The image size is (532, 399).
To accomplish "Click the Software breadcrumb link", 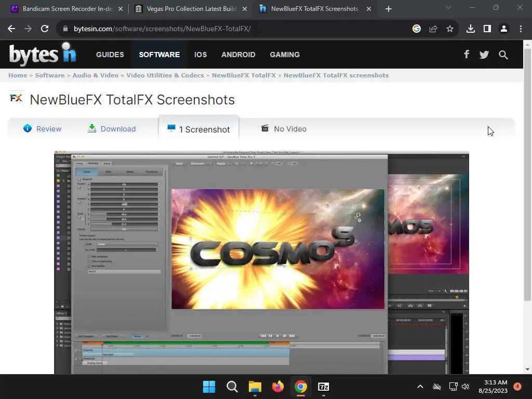I will [x=49, y=75].
